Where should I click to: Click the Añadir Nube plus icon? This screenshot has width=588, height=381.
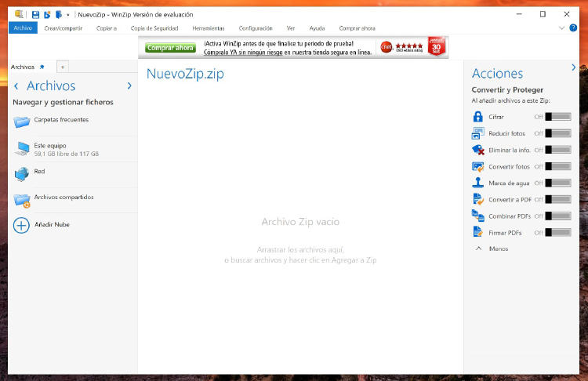[21, 225]
